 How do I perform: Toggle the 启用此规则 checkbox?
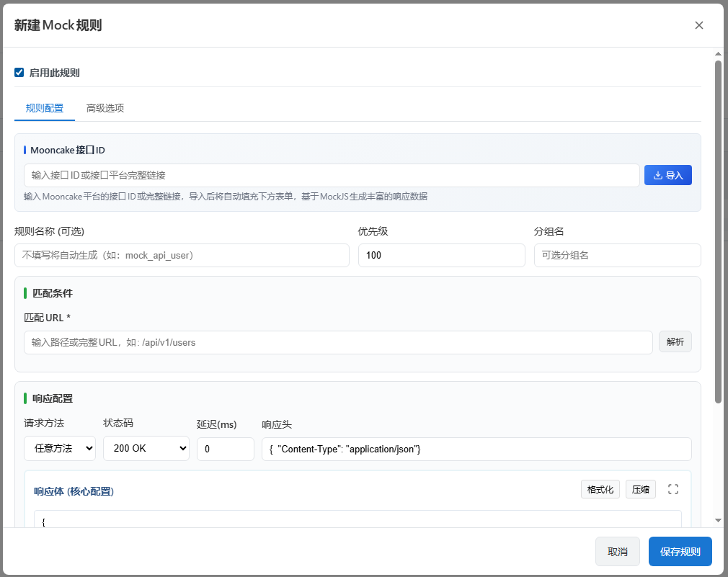19,72
